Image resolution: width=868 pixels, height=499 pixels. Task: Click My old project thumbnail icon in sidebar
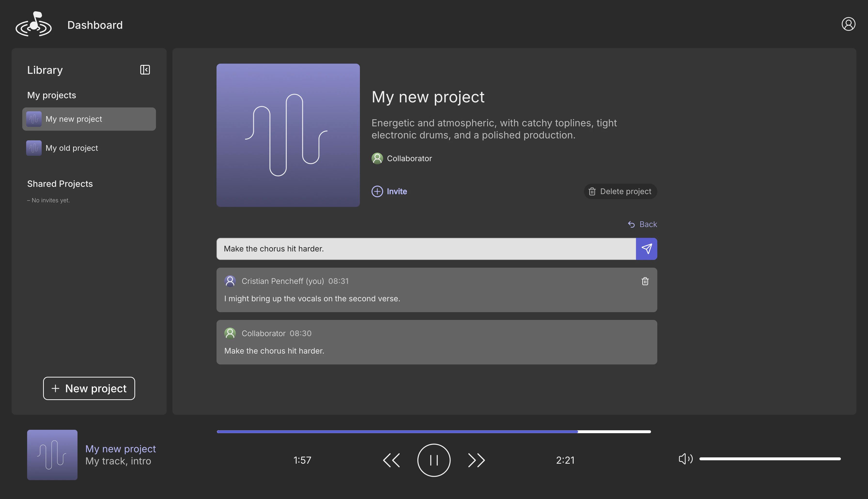click(34, 148)
